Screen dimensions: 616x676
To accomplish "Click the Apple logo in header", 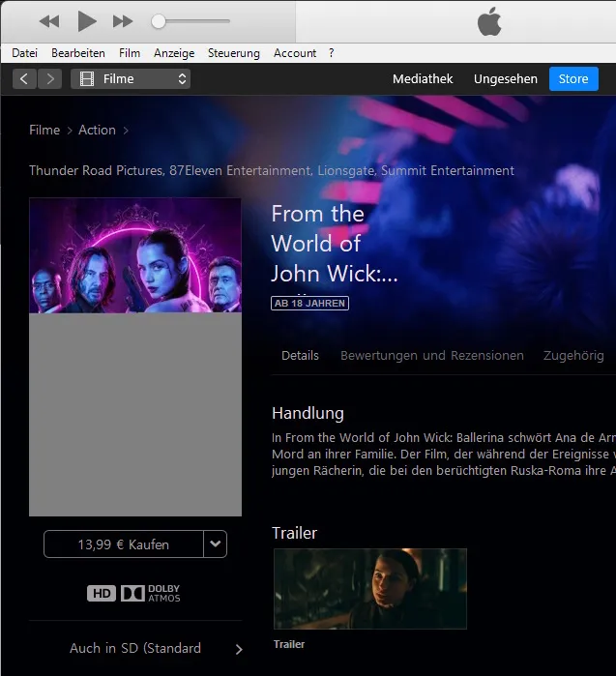I will click(489, 21).
